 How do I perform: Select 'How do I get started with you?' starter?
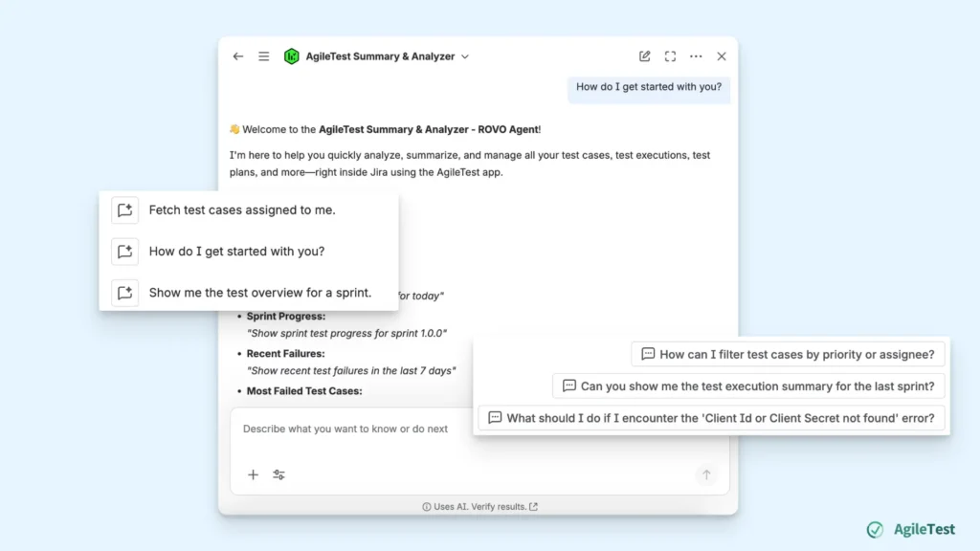[x=236, y=252]
